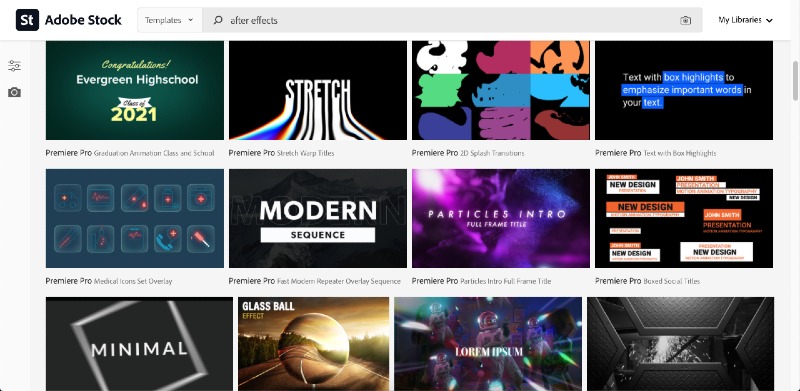This screenshot has height=391, width=800.
Task: Click the visual search camera icon in search bar
Action: click(x=685, y=20)
